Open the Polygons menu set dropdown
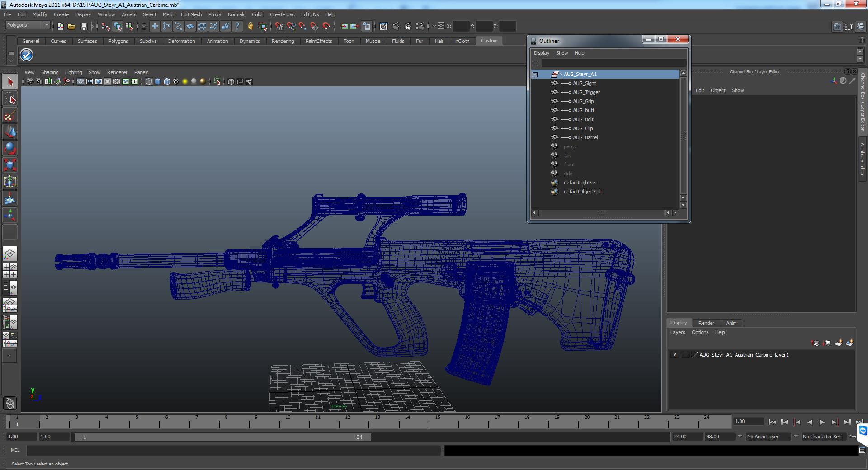The image size is (868, 470). [27, 25]
